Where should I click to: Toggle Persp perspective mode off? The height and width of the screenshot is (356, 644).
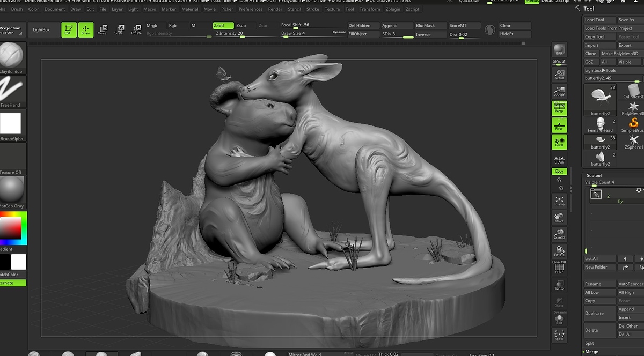(x=559, y=108)
